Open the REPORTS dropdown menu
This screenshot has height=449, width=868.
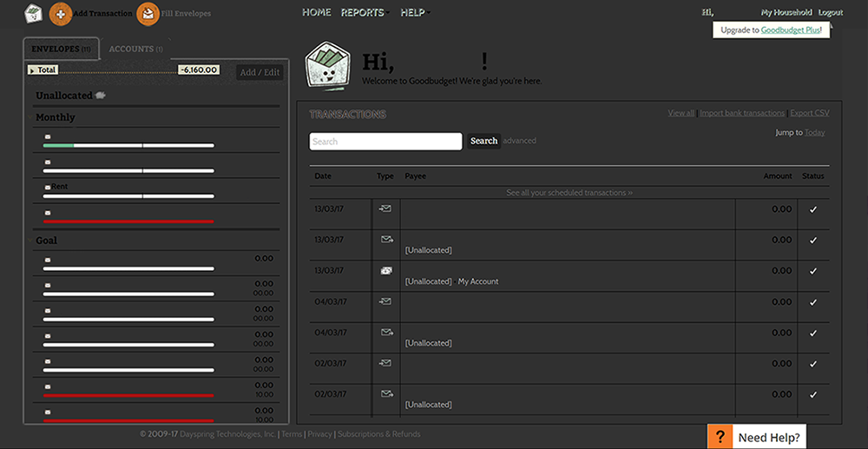tap(365, 12)
